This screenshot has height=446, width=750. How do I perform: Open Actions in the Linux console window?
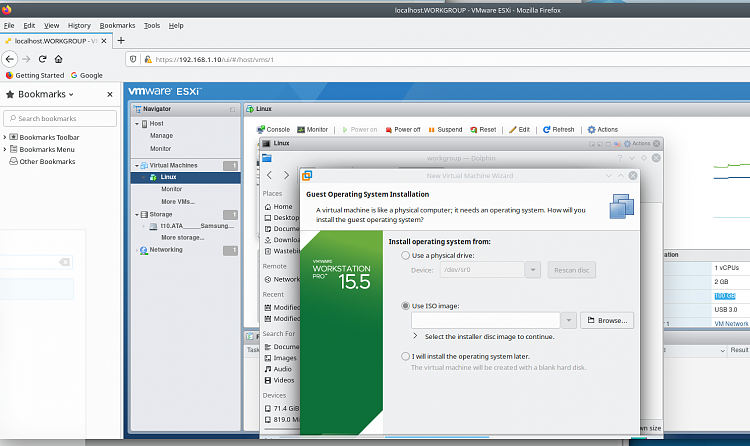pos(637,144)
